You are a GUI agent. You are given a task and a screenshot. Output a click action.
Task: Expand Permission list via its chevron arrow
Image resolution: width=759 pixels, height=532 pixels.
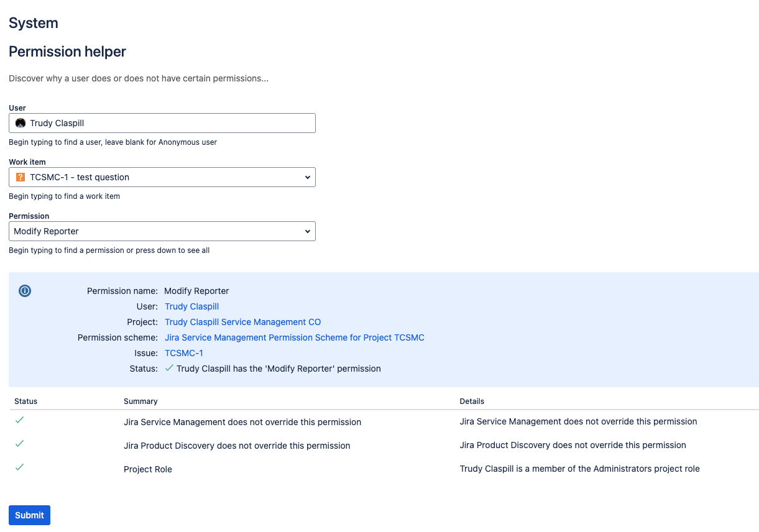pyautogui.click(x=308, y=231)
